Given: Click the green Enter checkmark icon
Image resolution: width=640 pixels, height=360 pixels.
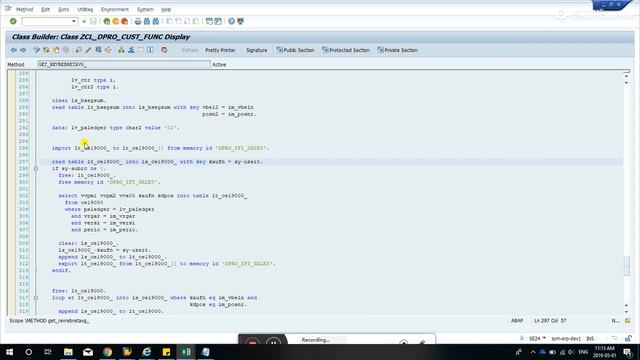Looking at the screenshot, I should [13, 21].
